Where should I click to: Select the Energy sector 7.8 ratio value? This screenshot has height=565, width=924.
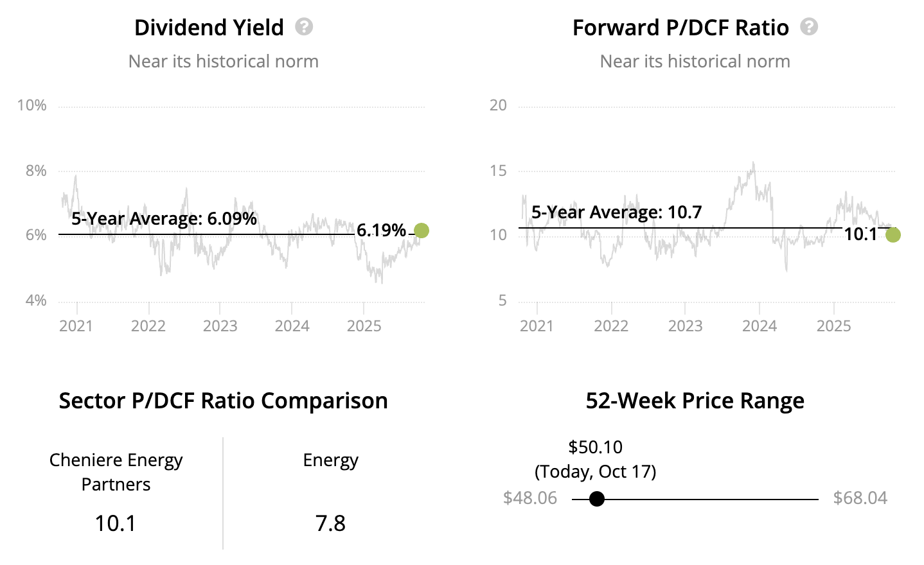pyautogui.click(x=330, y=523)
